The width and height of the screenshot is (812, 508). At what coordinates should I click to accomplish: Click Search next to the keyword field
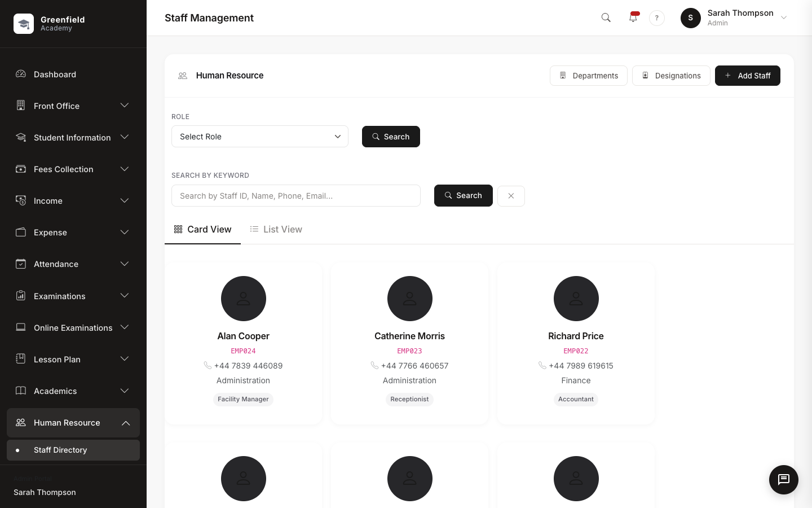coord(464,195)
